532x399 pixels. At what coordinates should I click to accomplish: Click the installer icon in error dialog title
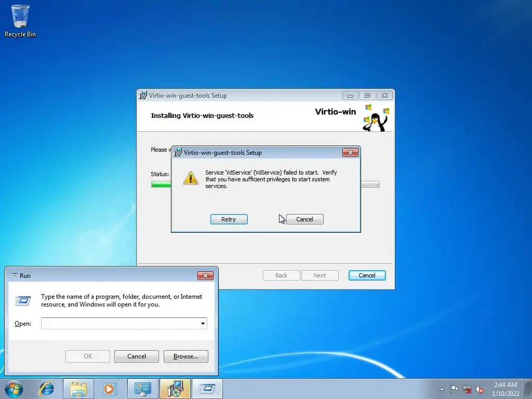(178, 152)
